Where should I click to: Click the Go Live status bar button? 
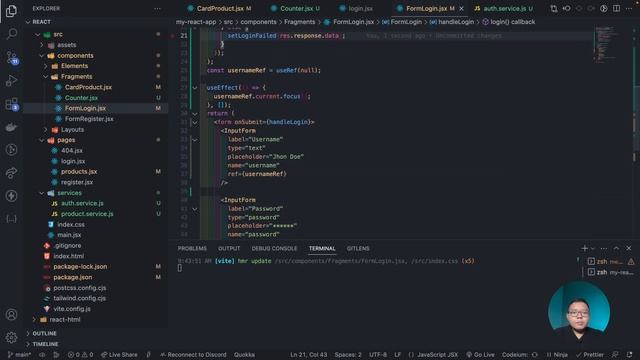click(480, 355)
